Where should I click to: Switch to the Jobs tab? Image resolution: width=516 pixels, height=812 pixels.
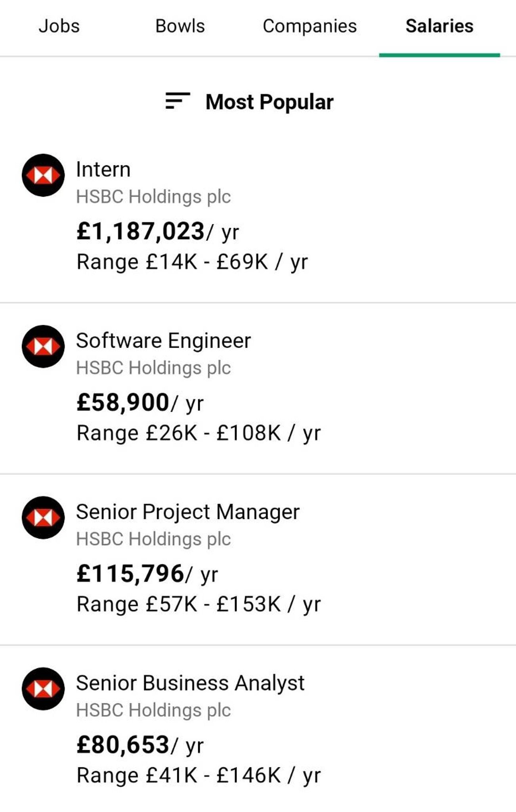click(x=59, y=26)
